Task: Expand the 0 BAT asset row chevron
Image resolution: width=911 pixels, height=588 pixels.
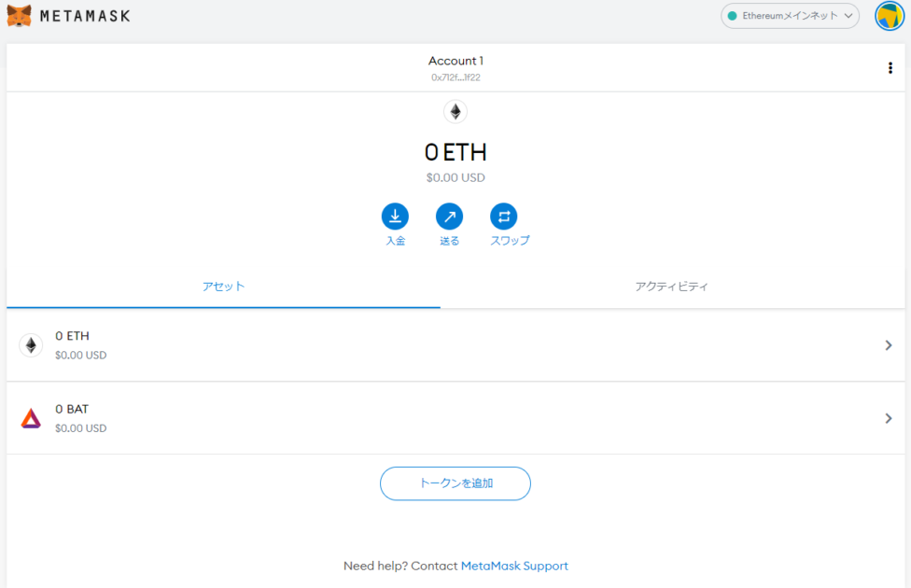Action: 889,418
